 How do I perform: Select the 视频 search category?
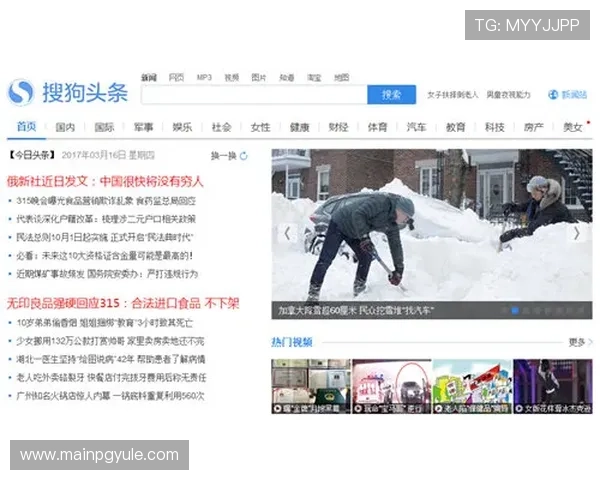(232, 77)
